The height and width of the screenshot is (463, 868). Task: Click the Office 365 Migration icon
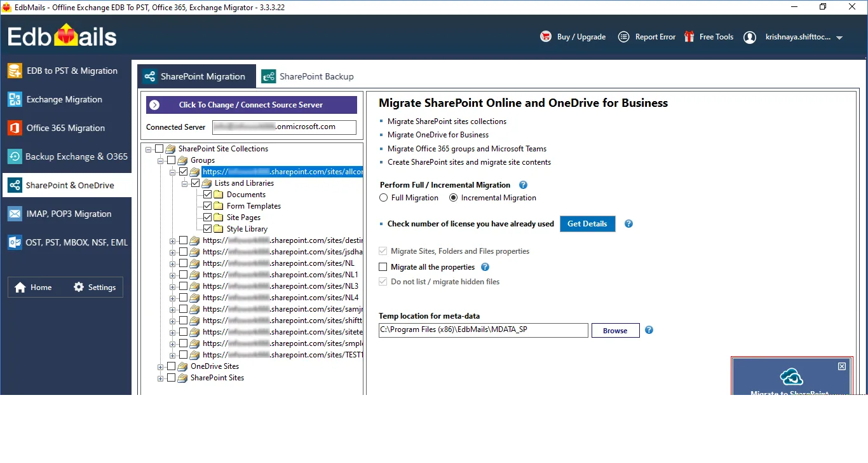(15, 128)
